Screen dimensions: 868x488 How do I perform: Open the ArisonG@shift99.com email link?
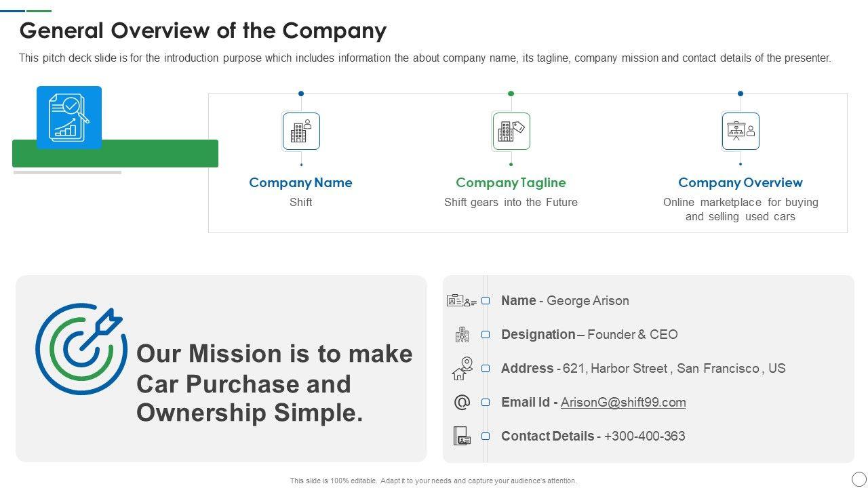pos(623,403)
